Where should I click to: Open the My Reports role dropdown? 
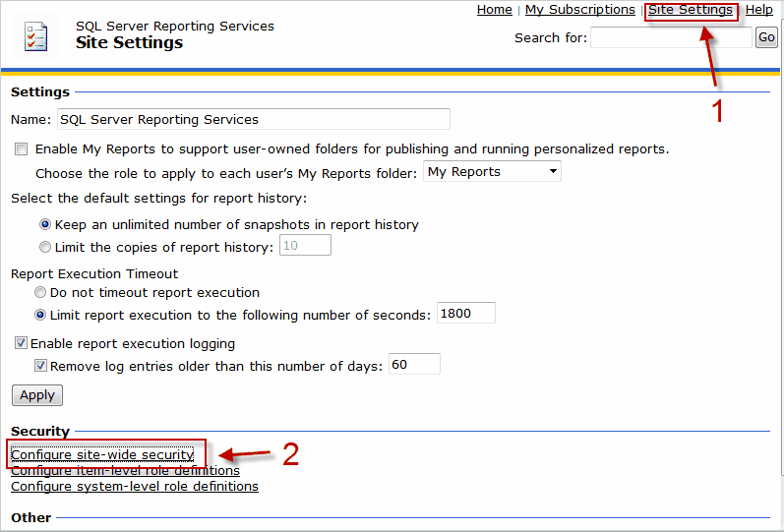[492, 171]
